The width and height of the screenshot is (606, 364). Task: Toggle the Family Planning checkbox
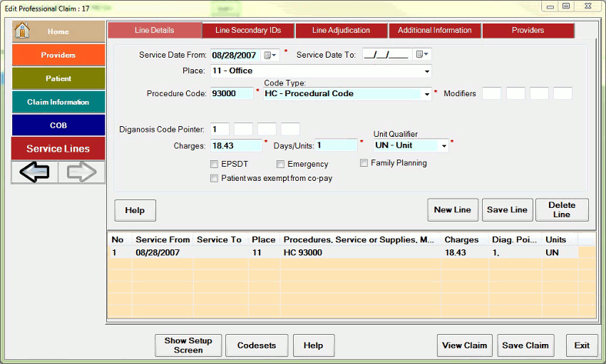364,163
